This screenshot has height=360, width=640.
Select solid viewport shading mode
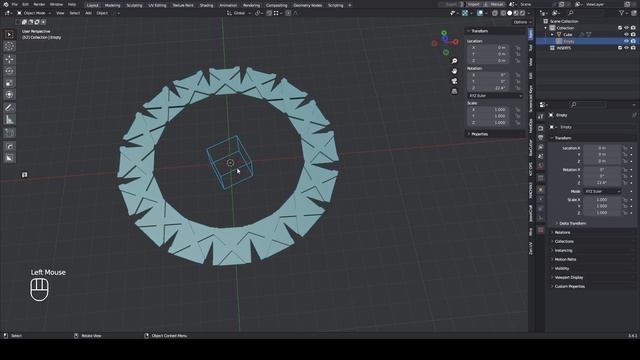pyautogui.click(x=509, y=13)
